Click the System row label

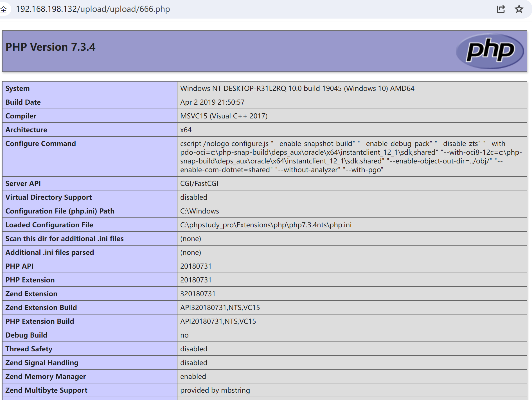17,88
